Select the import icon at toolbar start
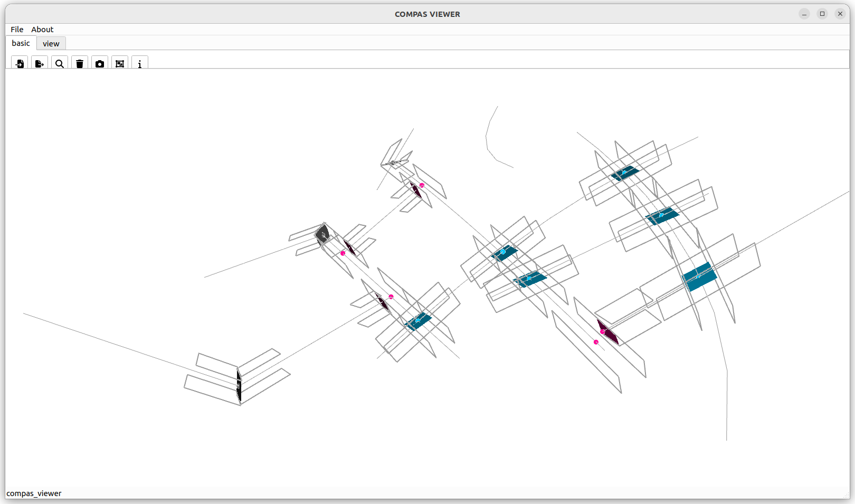The width and height of the screenshot is (855, 504). tap(20, 63)
